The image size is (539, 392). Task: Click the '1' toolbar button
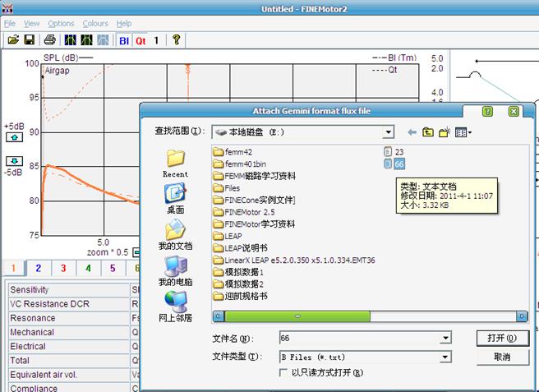coord(156,40)
